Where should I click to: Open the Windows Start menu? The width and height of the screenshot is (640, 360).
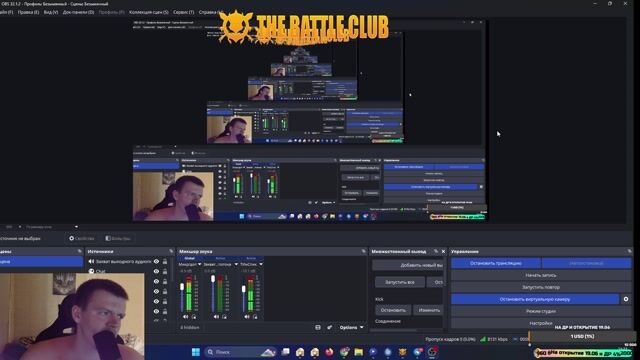(x=196, y=352)
